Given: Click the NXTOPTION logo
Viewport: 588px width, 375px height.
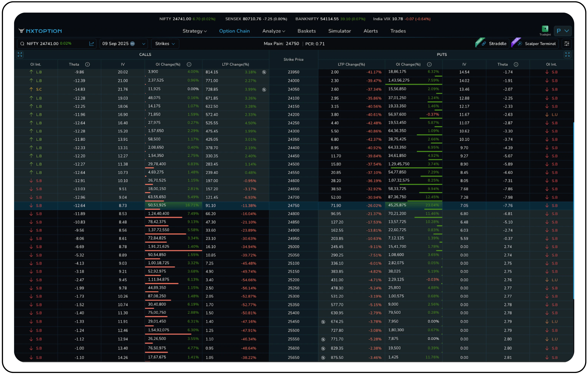Looking at the screenshot, I should point(40,31).
